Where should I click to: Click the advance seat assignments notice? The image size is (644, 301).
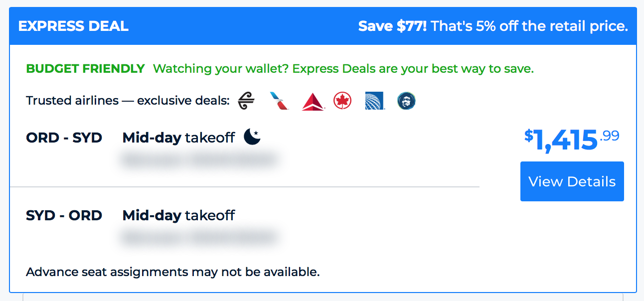173,272
